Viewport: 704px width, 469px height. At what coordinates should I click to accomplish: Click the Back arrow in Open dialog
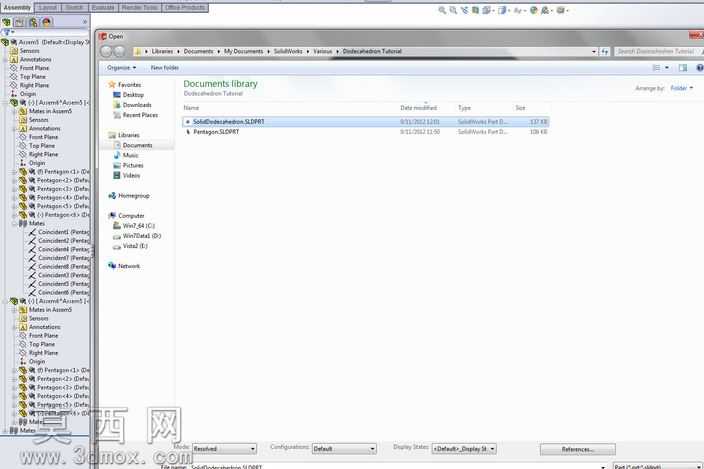pos(106,52)
